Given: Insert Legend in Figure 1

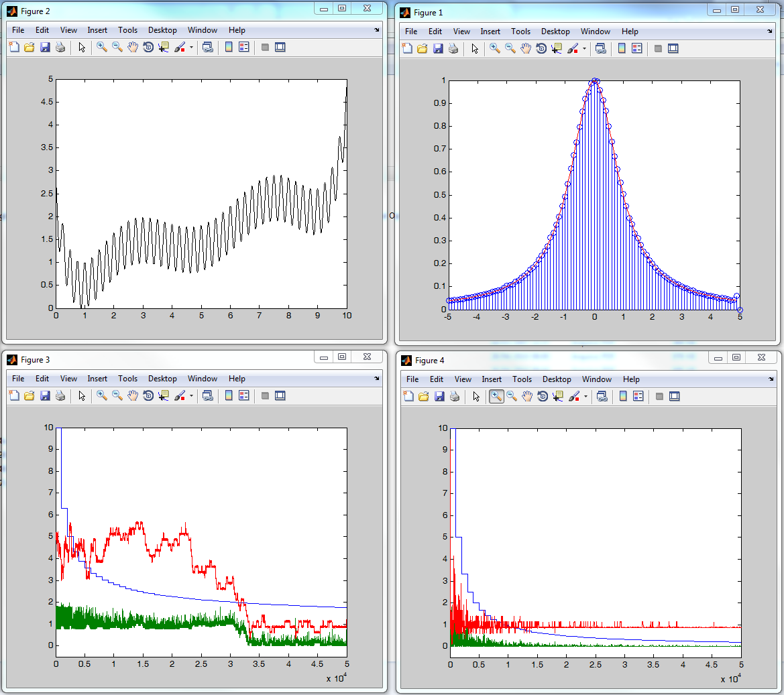Looking at the screenshot, I should click(x=637, y=48).
